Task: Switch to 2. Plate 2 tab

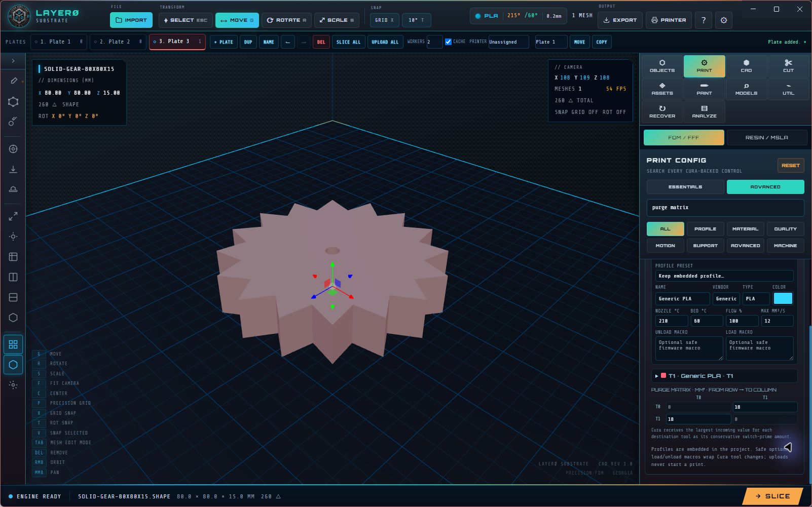Action: point(118,42)
